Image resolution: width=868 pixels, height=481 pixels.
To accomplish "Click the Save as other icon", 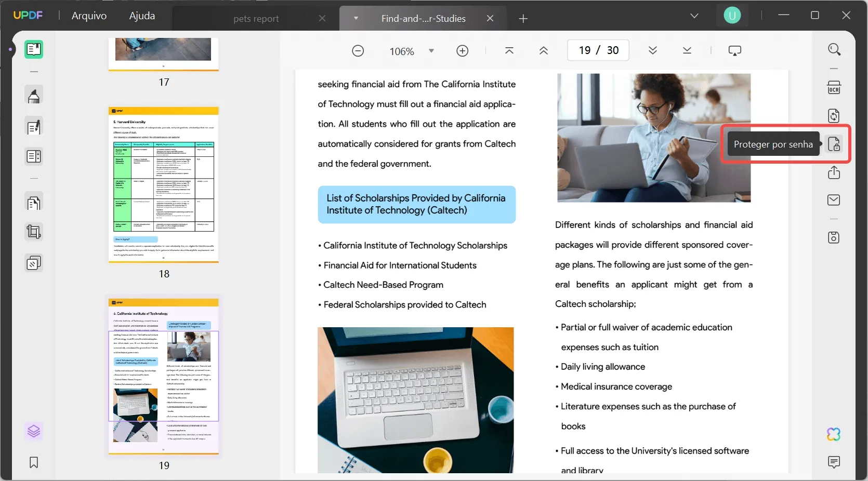I will [834, 237].
